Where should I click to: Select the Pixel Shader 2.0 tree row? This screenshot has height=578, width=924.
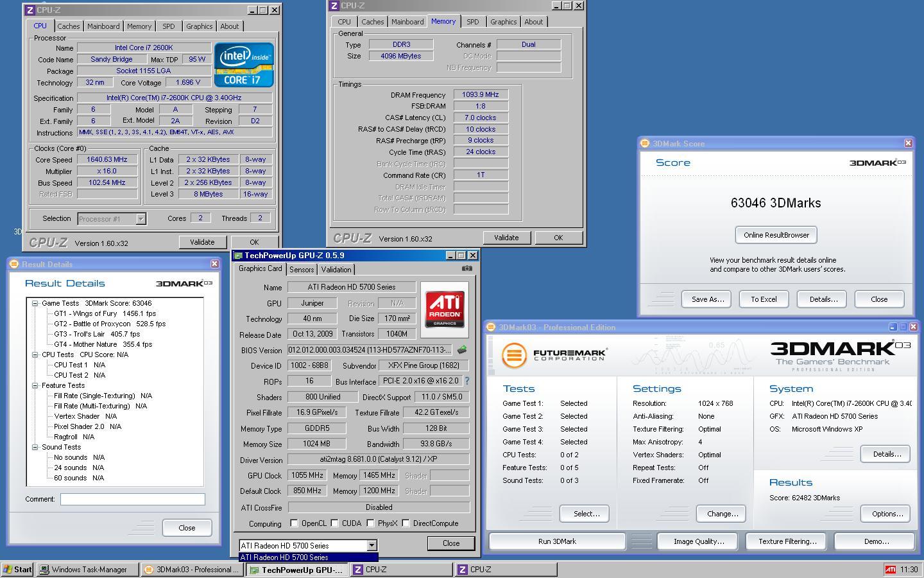[x=87, y=426]
